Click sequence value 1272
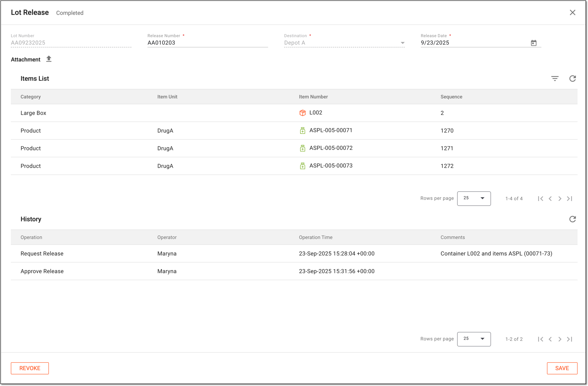The height and width of the screenshot is (386, 588). point(447,166)
